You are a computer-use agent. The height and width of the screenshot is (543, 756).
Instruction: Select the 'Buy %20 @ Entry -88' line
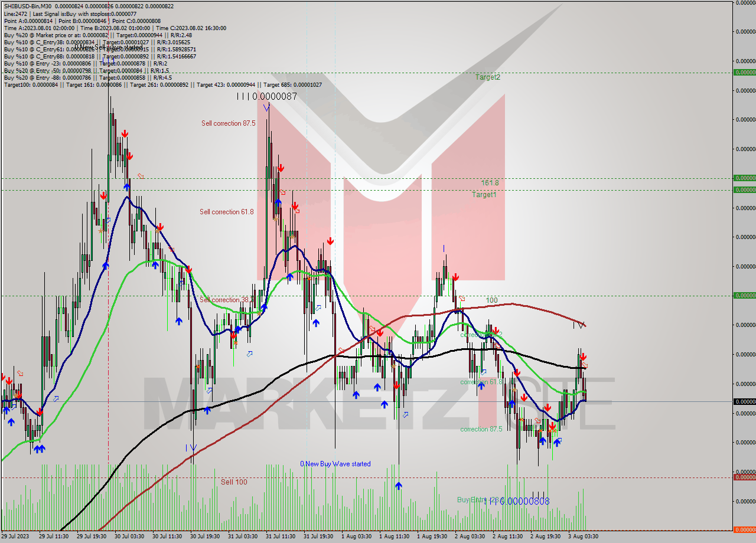88,77
